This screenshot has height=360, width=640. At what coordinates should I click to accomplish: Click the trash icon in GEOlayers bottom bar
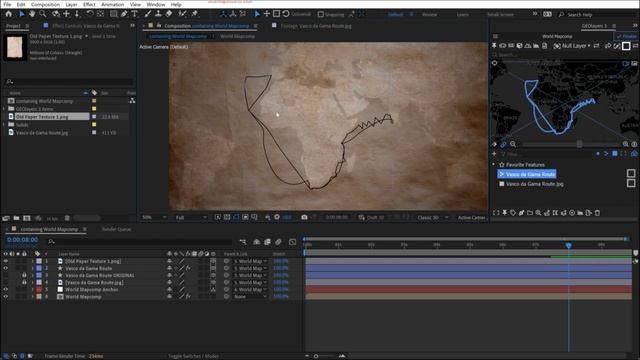tap(597, 213)
